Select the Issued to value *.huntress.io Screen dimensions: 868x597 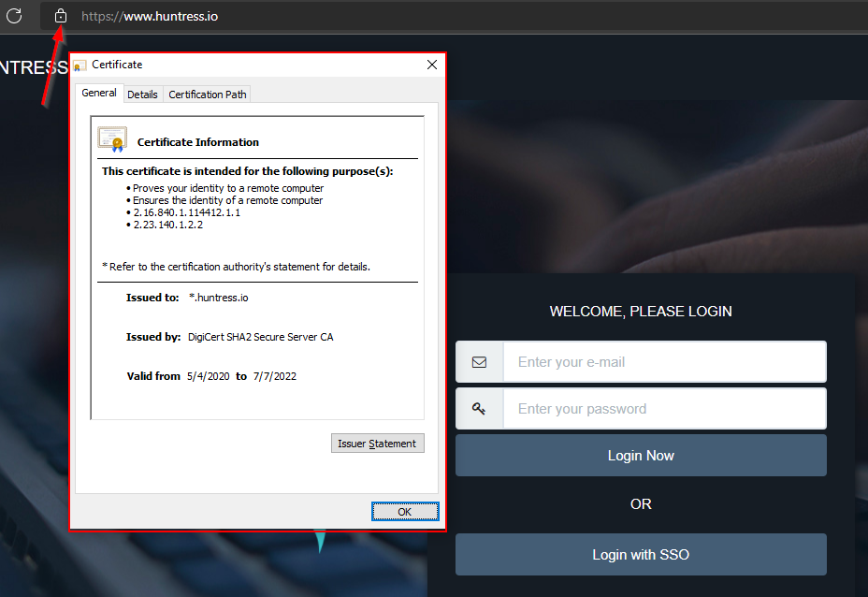[x=219, y=298]
